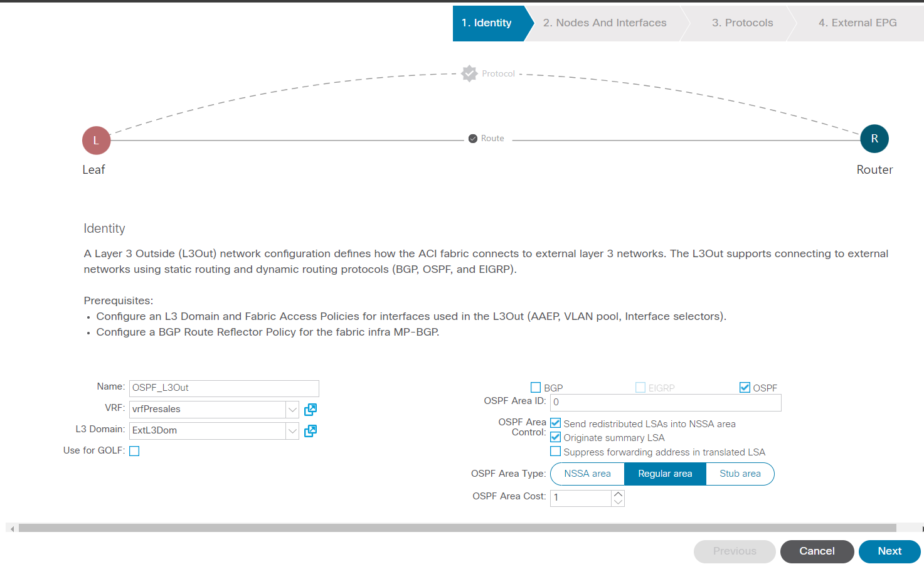This screenshot has height=569, width=924.
Task: Click the Next button
Action: tap(889, 551)
